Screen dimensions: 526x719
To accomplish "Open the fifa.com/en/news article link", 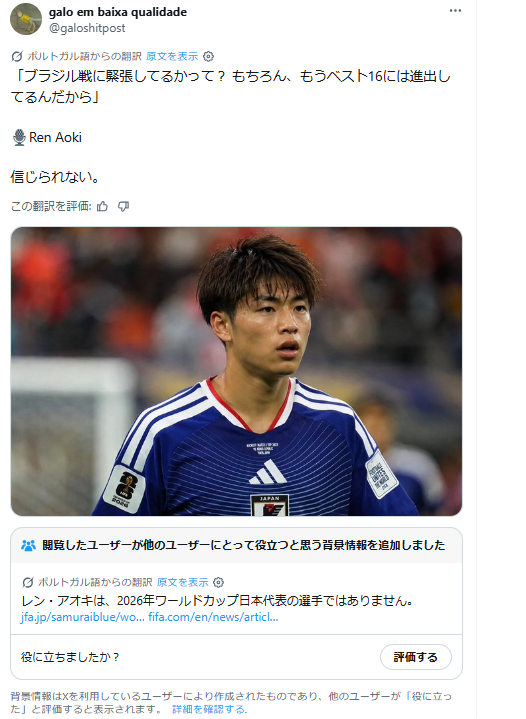I will 213,617.
